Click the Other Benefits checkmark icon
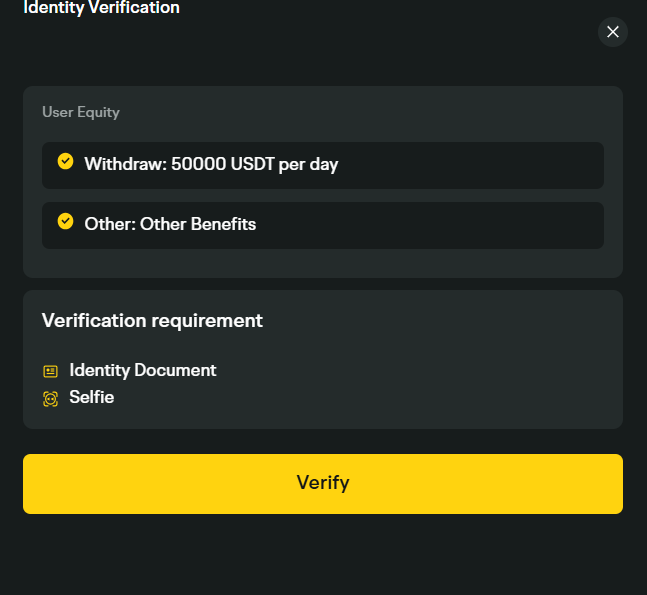The height and width of the screenshot is (595, 647). tap(65, 221)
